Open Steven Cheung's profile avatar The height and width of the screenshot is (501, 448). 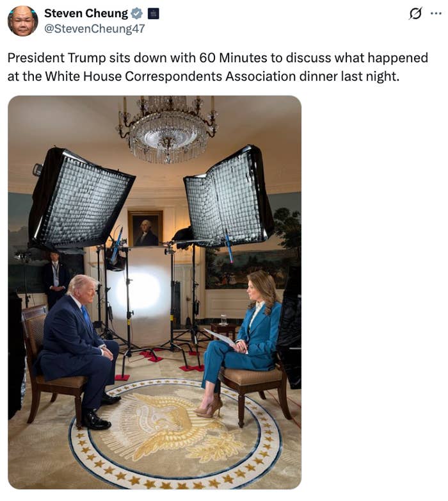22,21
